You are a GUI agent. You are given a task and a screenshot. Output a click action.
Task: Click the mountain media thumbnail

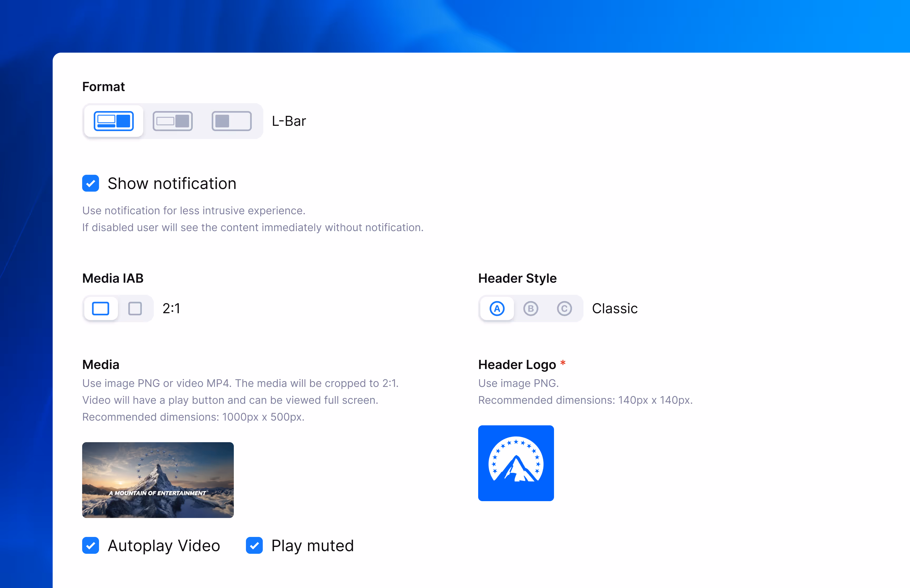point(158,480)
